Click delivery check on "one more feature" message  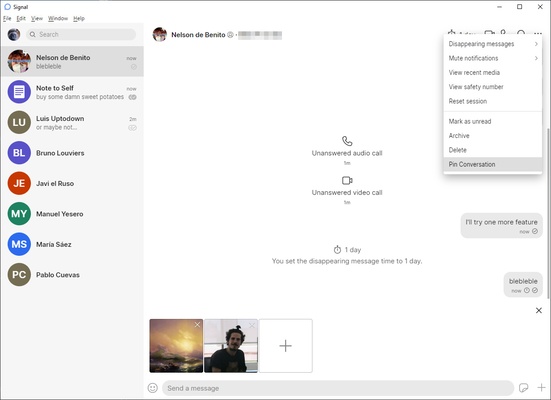click(x=535, y=231)
